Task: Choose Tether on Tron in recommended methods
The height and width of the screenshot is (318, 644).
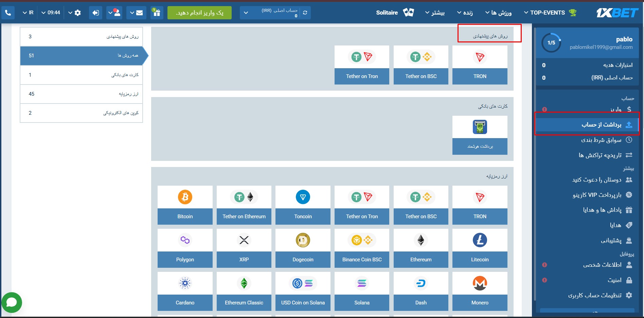Action: point(362,65)
